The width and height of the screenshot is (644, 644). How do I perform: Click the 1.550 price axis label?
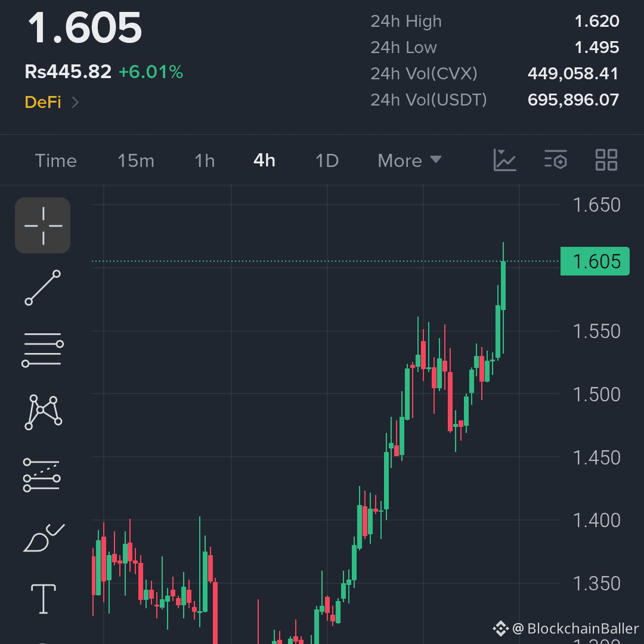coord(596,332)
